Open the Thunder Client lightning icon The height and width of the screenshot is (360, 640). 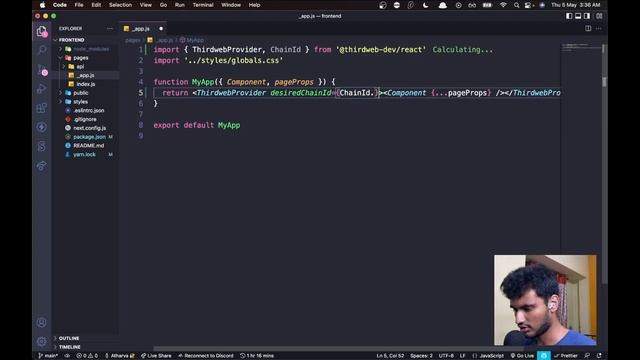tap(41, 127)
